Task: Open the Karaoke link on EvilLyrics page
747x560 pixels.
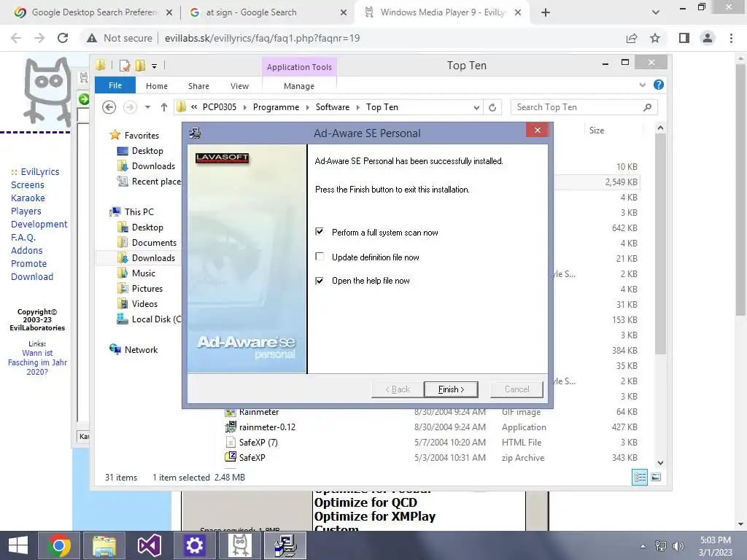Action: pos(28,198)
